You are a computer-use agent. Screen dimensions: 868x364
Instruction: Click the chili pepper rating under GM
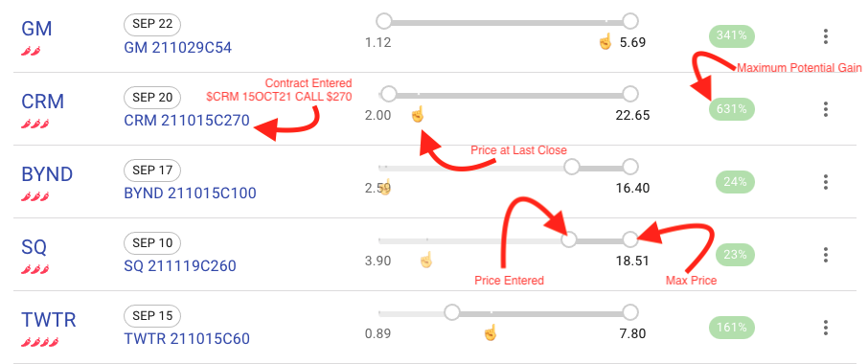click(31, 52)
